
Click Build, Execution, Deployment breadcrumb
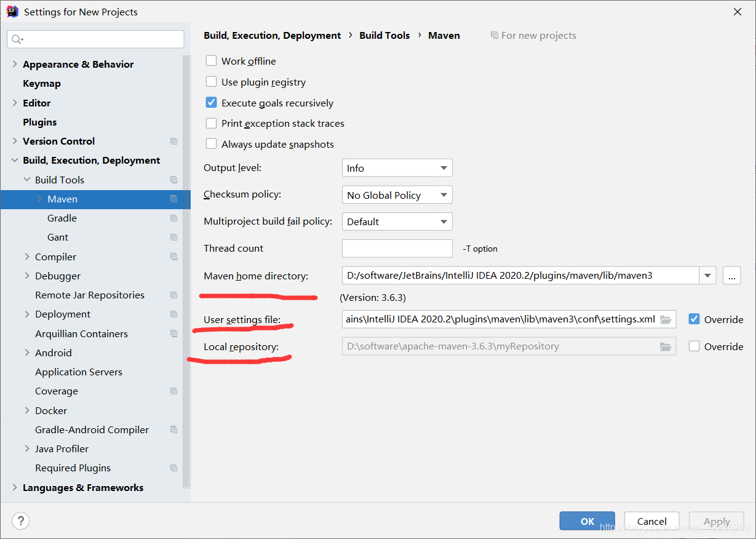pos(273,36)
